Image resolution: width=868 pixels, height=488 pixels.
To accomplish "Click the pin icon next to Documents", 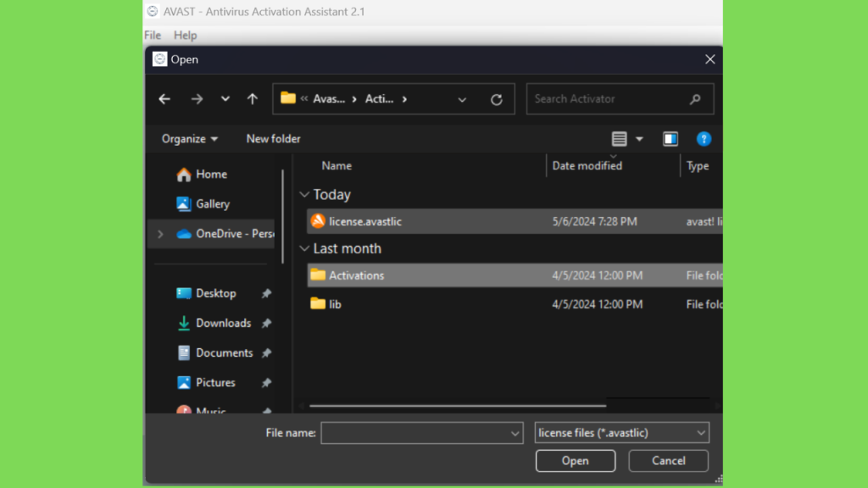I will (266, 353).
